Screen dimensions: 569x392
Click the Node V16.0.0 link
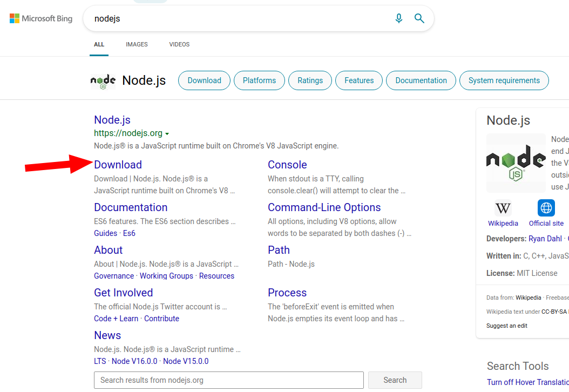coord(134,361)
